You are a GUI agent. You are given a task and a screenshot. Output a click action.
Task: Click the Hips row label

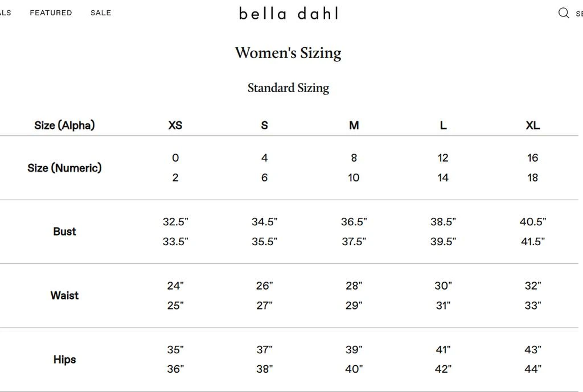click(x=64, y=360)
